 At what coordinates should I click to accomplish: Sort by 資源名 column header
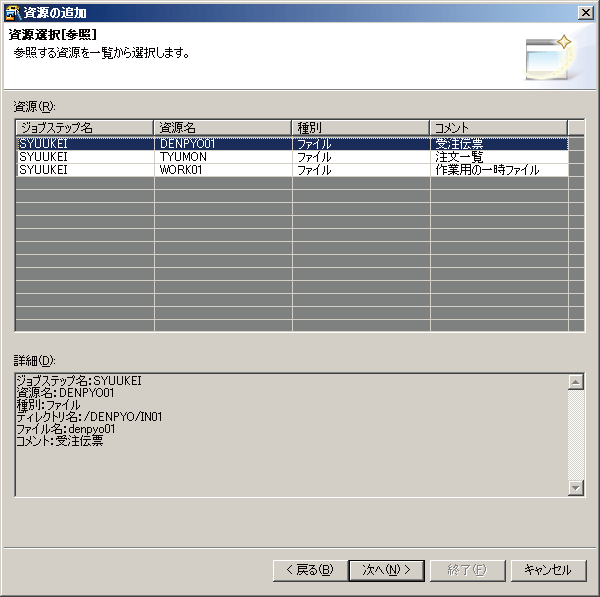click(222, 127)
